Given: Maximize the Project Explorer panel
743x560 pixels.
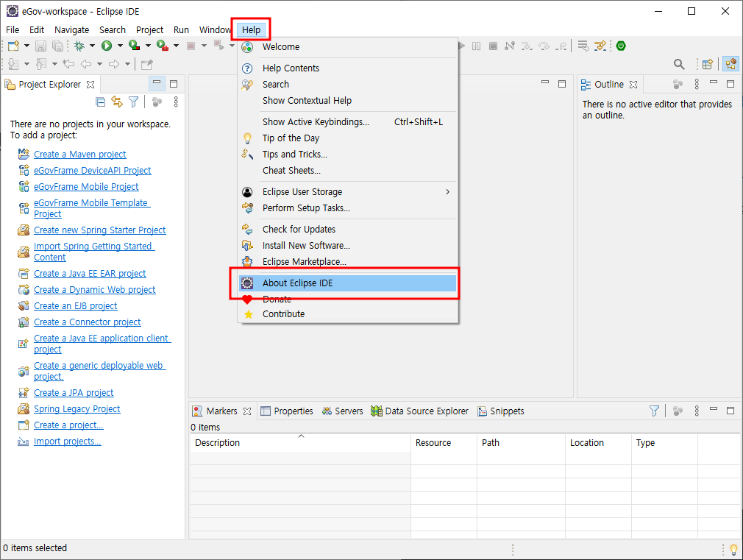Looking at the screenshot, I should pyautogui.click(x=174, y=84).
